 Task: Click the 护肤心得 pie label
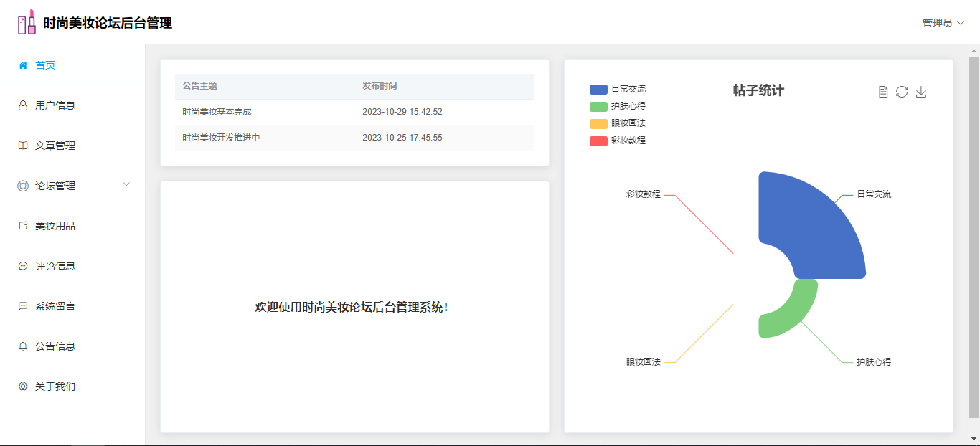click(x=874, y=362)
